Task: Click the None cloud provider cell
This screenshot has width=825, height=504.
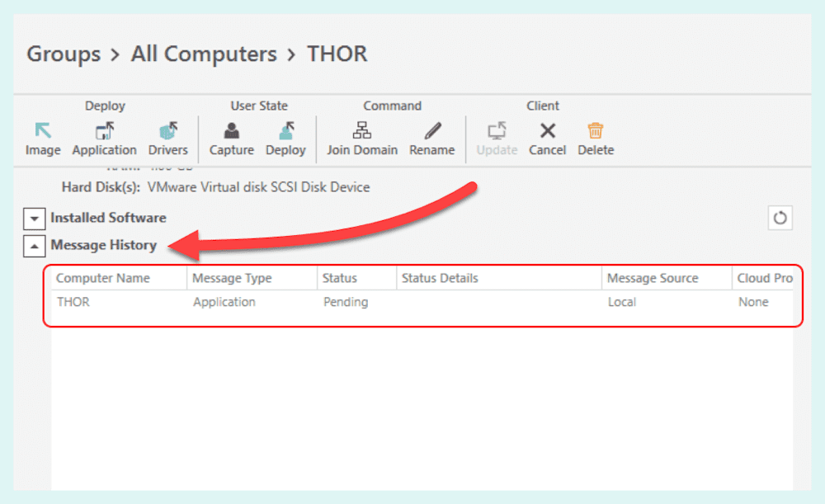Action: click(753, 302)
